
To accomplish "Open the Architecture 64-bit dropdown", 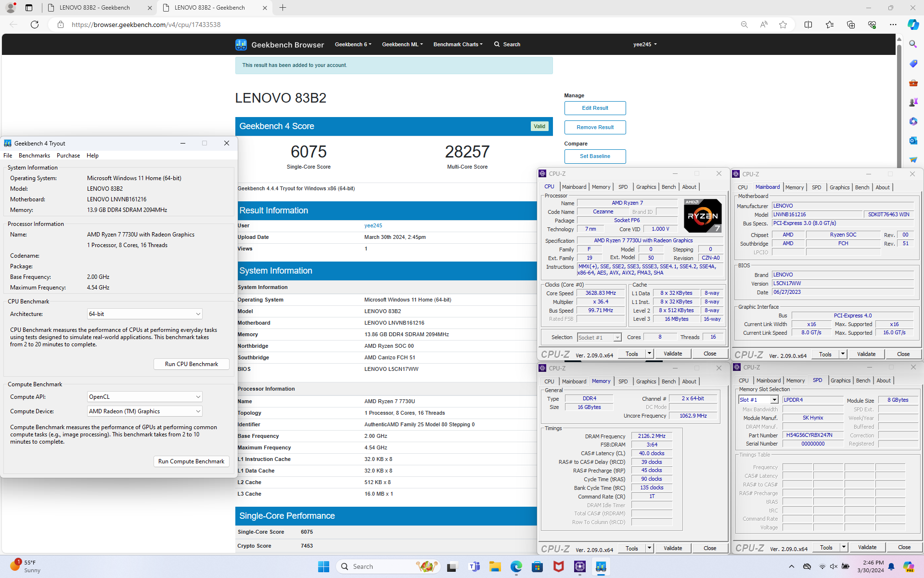I will coord(144,314).
